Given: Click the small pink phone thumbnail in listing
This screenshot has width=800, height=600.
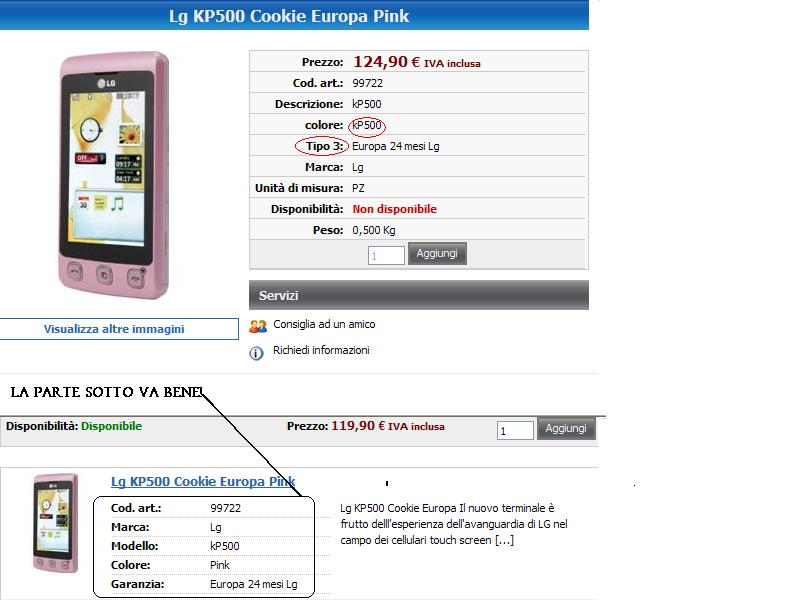Looking at the screenshot, I should click(x=56, y=523).
